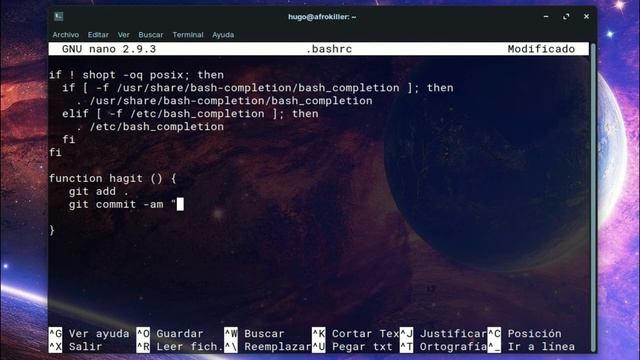640x360 pixels.
Task: Click the closing brace '}' line
Action: 52,230
